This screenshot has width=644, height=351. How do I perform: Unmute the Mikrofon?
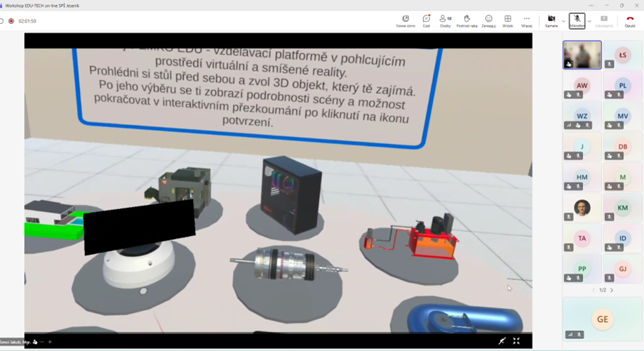point(577,21)
